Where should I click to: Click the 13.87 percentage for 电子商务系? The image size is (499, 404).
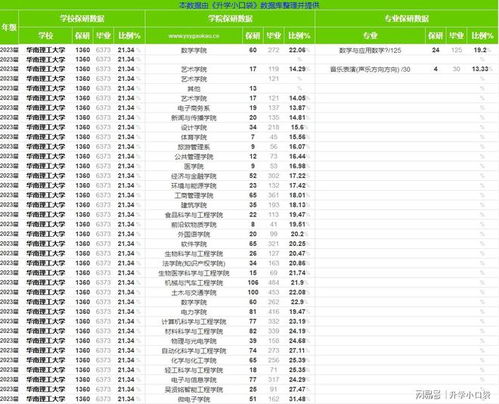pyautogui.click(x=297, y=108)
